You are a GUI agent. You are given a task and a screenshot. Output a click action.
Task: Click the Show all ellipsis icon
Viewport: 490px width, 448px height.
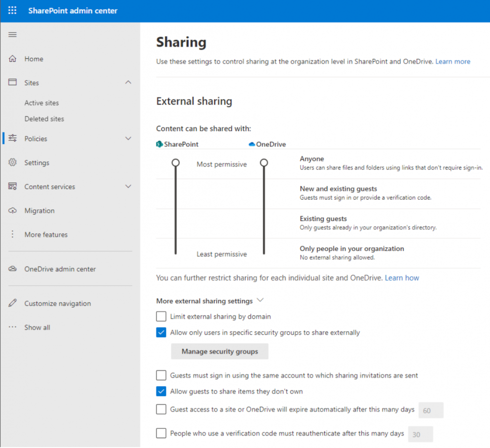point(13,327)
